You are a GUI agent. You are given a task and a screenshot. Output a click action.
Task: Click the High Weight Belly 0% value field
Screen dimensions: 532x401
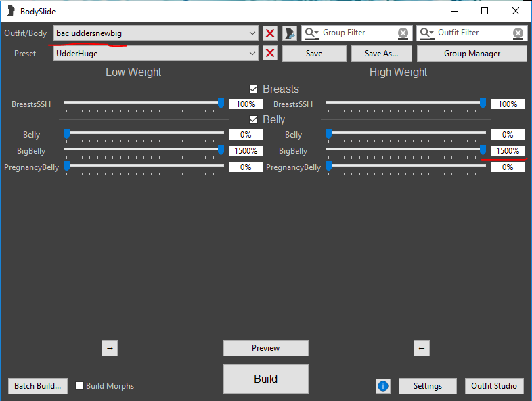pyautogui.click(x=508, y=135)
